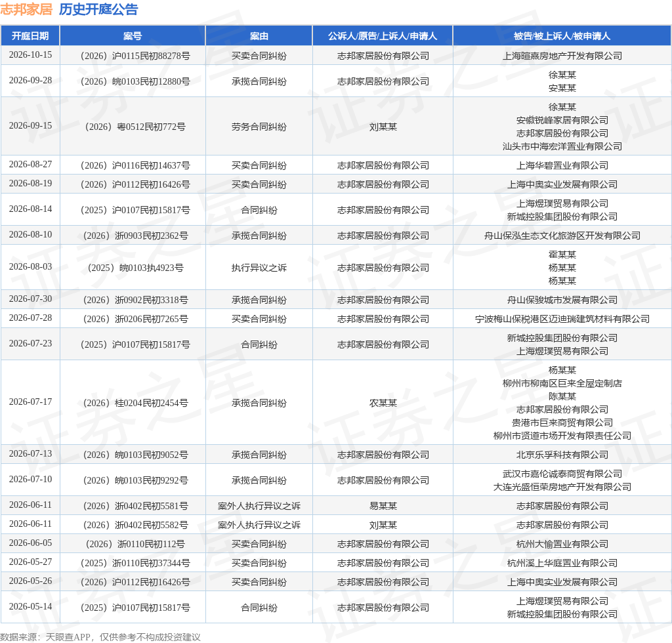Select 执行异议之诉 case reason cell

click(259, 268)
